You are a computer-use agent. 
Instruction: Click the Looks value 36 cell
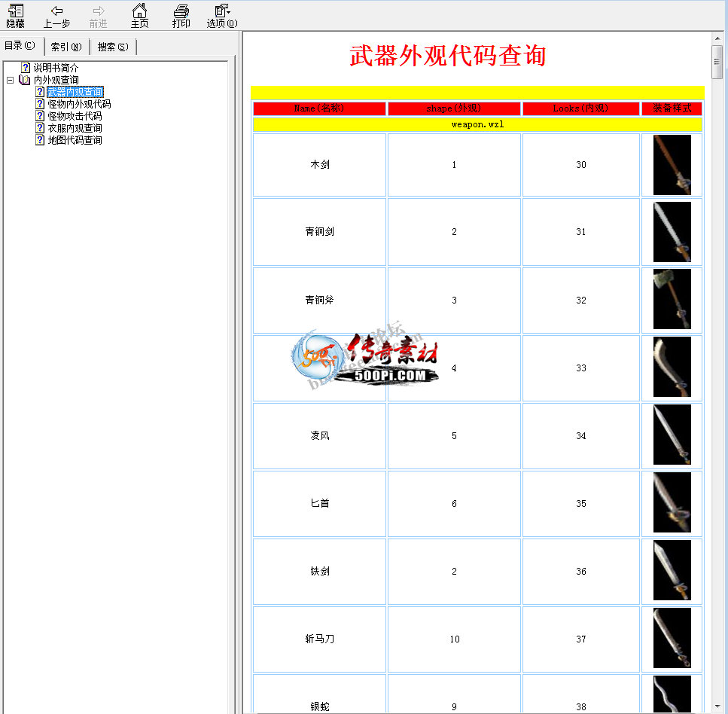(581, 572)
